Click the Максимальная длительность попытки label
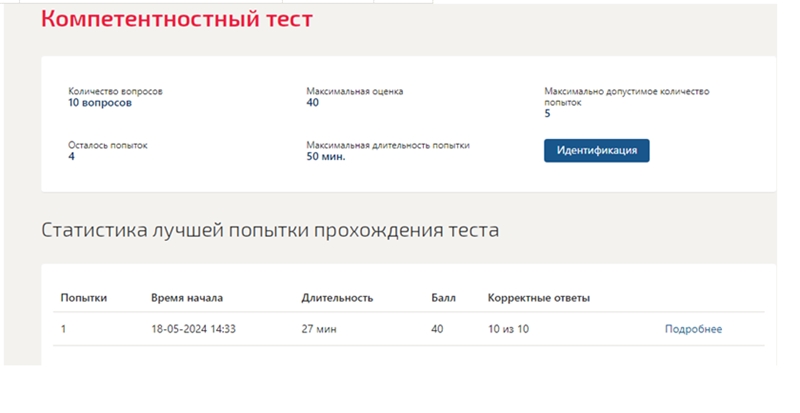The height and width of the screenshot is (413, 800). (x=388, y=145)
